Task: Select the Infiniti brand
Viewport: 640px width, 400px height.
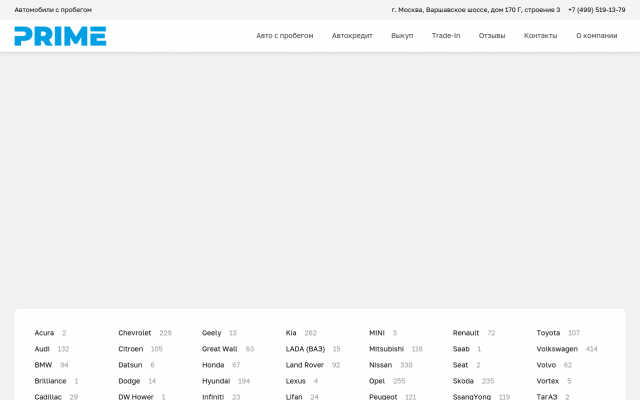Action: 213,396
